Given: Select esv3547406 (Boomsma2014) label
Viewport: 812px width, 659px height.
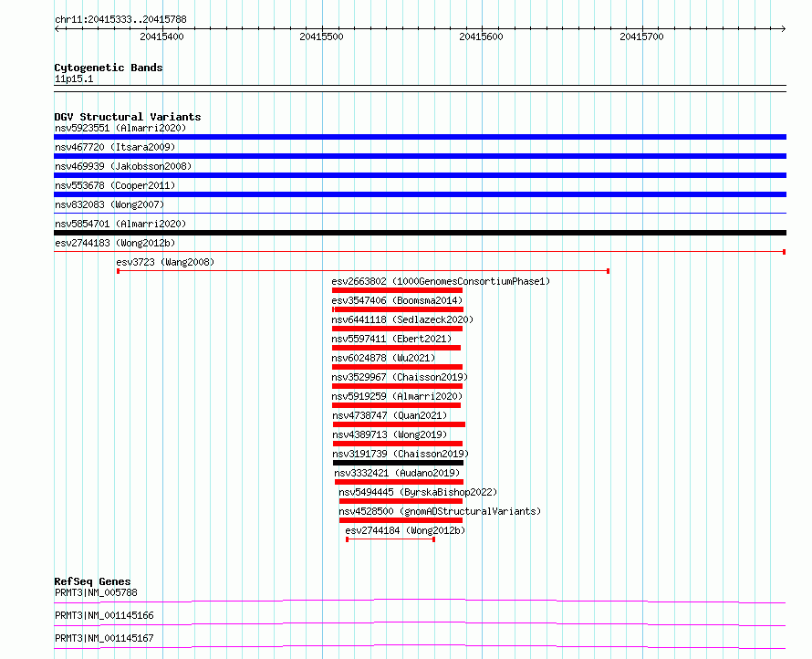Looking at the screenshot, I should pyautogui.click(x=397, y=300).
